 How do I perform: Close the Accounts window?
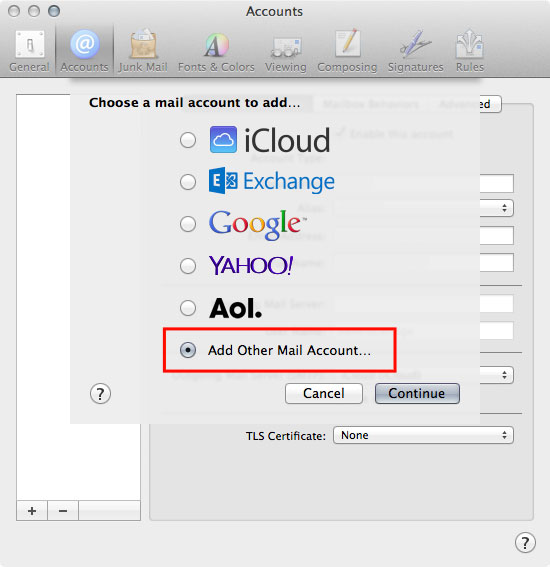pos(14,11)
